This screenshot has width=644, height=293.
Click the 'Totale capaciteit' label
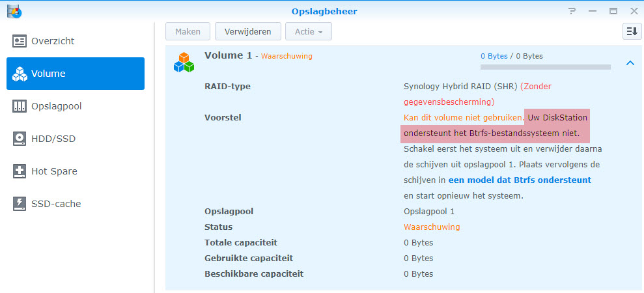[241, 242]
